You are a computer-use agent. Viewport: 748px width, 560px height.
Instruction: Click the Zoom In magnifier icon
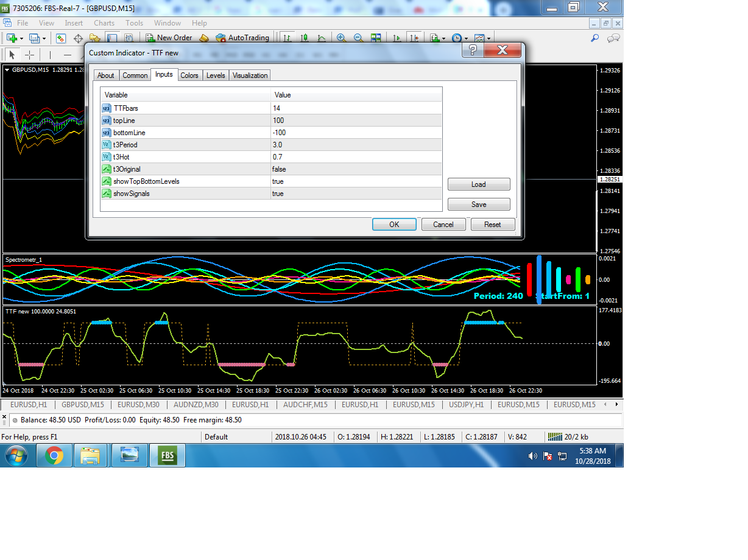341,38
